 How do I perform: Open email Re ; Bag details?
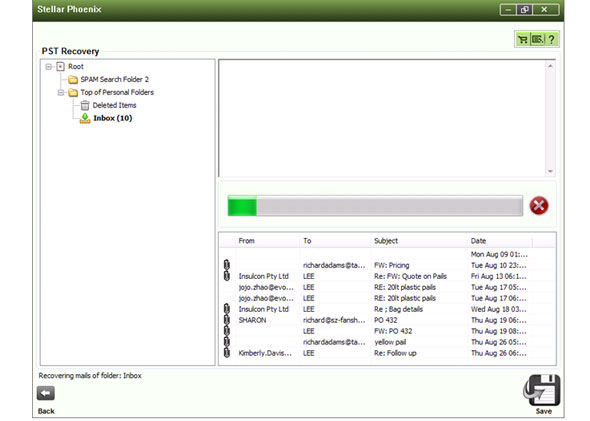[398, 309]
